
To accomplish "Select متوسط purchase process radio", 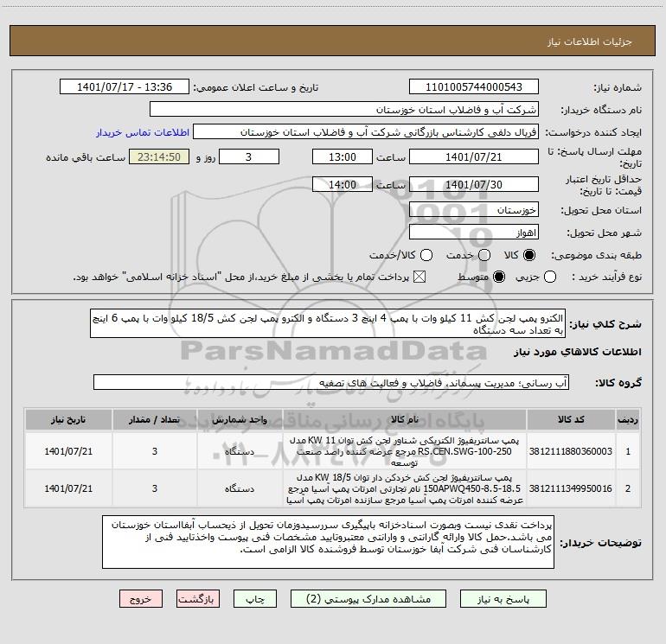I will point(499,277).
